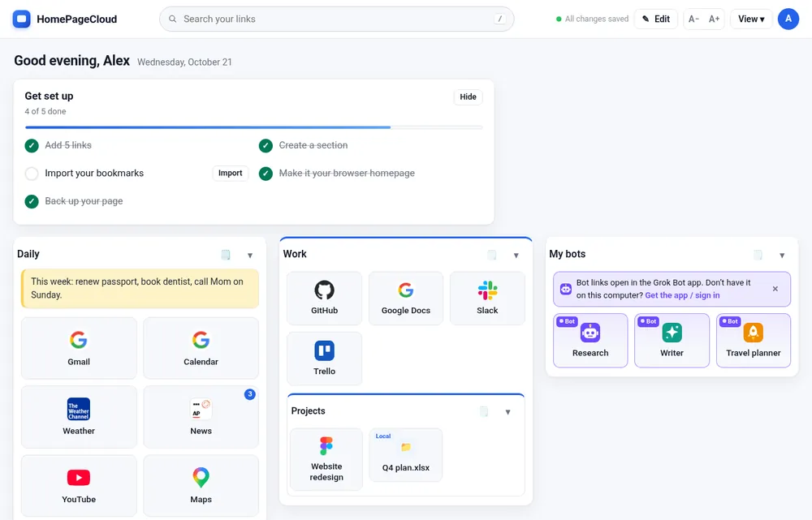Image resolution: width=812 pixels, height=520 pixels.
Task: Decrease font size with A- button
Action: click(x=694, y=19)
